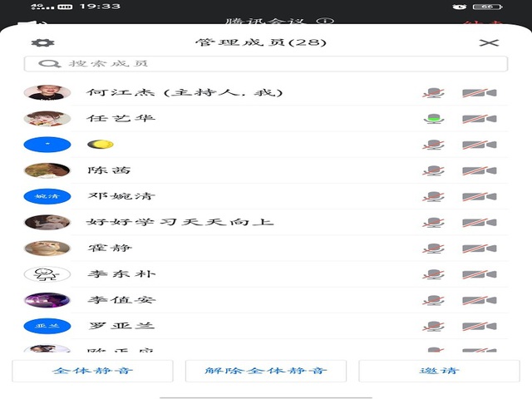The image size is (532, 399).
Task: Click the 搜索成员 search field
Action: [266, 63]
